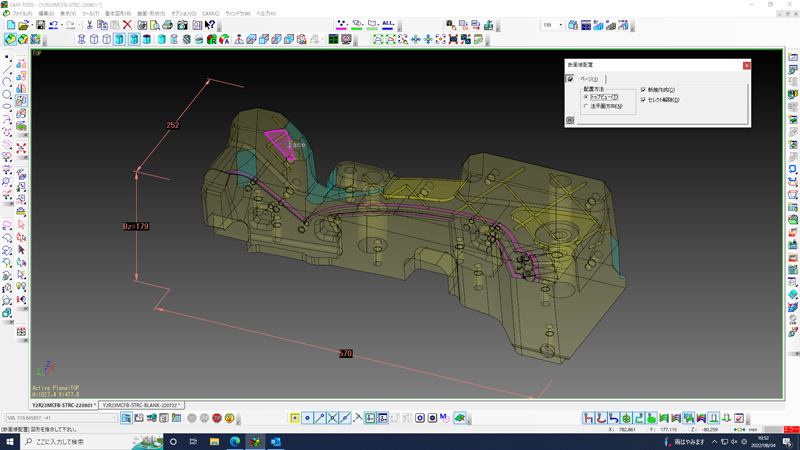Select the 法平面方向 radio button
Viewport: 800px width, 450px height.
(586, 106)
